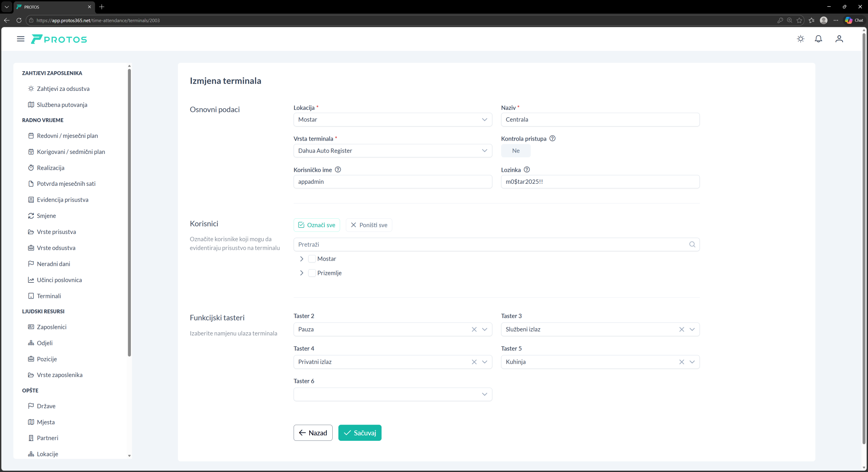Viewport: 868px width, 472px height.
Task: Click help icon beside Lozinka label
Action: coord(527,170)
